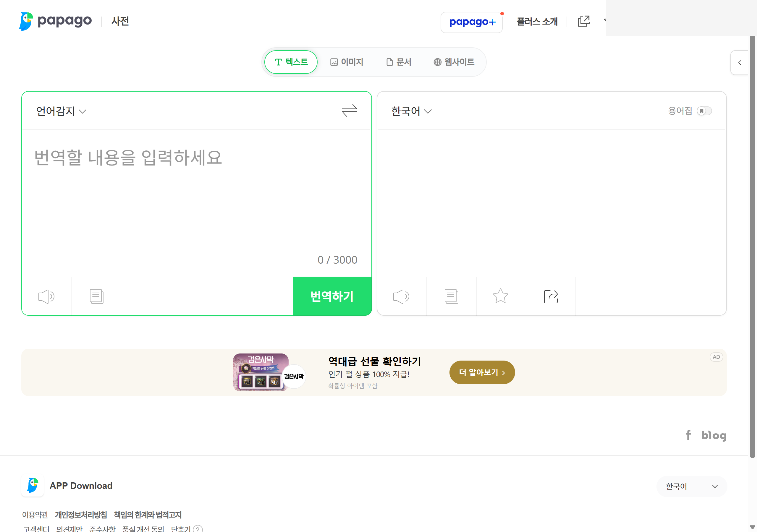Collapse the right side panel
Screen dimensions: 757x532
click(740, 63)
